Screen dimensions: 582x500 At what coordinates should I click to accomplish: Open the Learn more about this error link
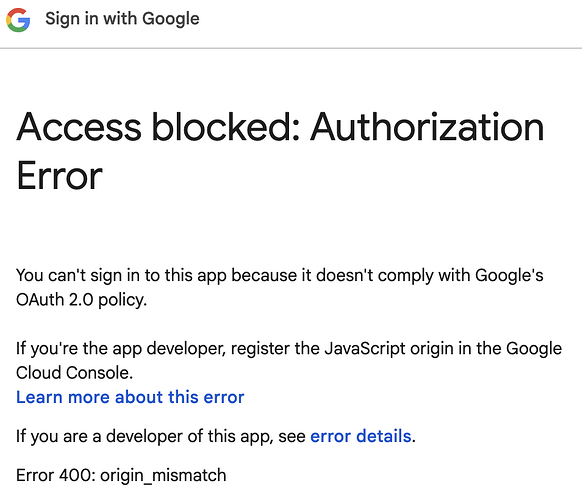pyautogui.click(x=130, y=397)
